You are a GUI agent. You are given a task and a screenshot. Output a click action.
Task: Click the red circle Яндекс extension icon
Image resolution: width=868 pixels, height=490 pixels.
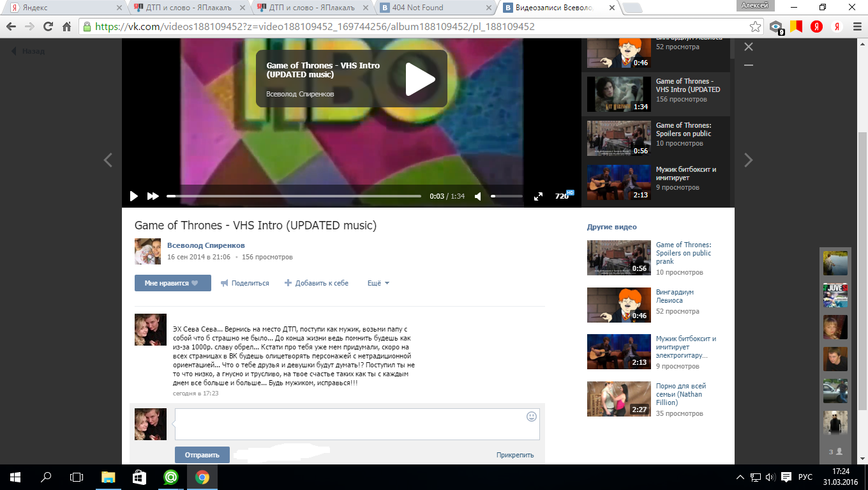(816, 27)
